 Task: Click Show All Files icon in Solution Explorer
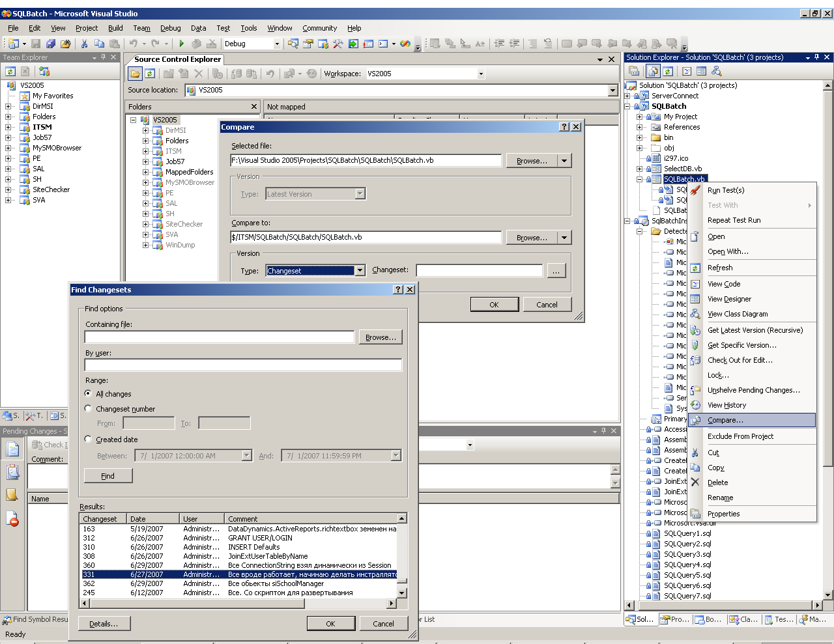653,71
